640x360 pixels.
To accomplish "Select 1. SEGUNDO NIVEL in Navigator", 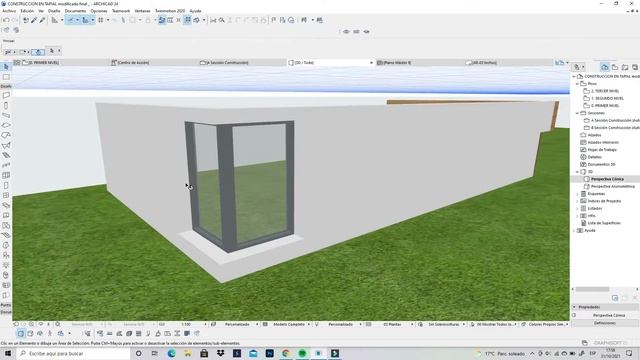I will click(x=607, y=98).
